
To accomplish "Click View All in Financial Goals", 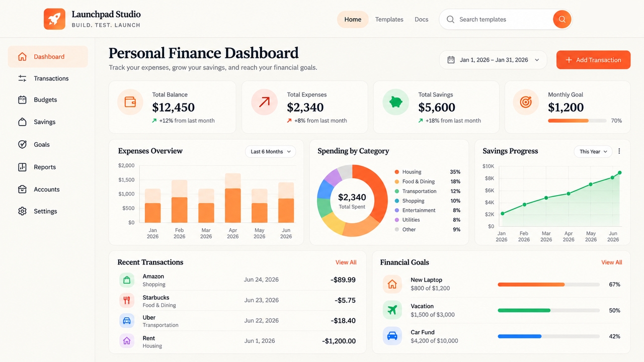I will click(x=612, y=262).
